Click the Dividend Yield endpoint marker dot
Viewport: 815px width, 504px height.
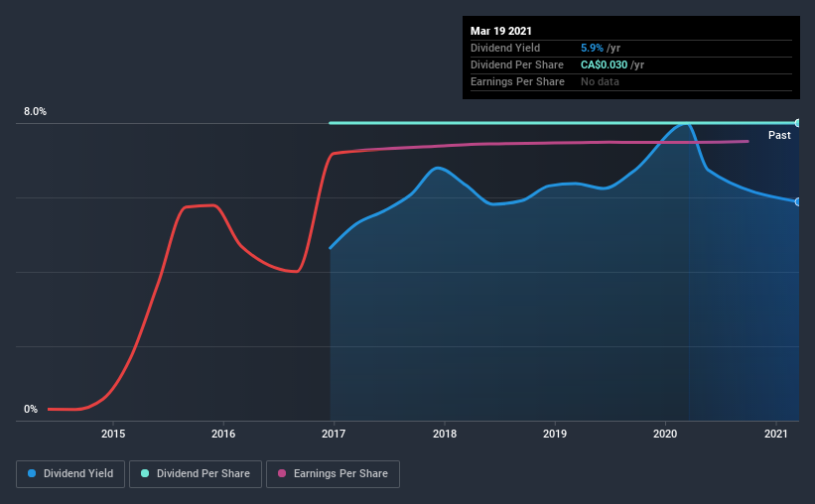[797, 201]
